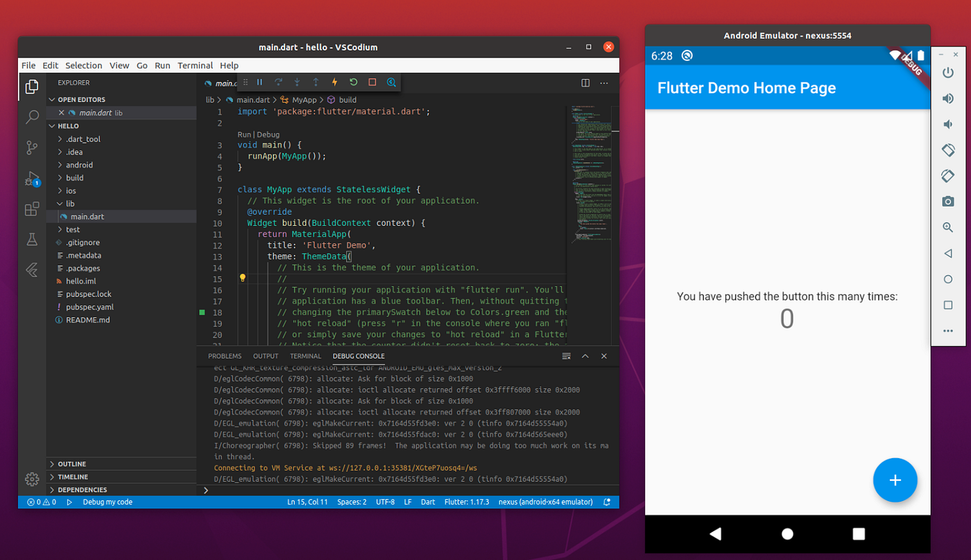Rotate the emulator counterclockwise
This screenshot has height=560, width=971.
click(948, 150)
